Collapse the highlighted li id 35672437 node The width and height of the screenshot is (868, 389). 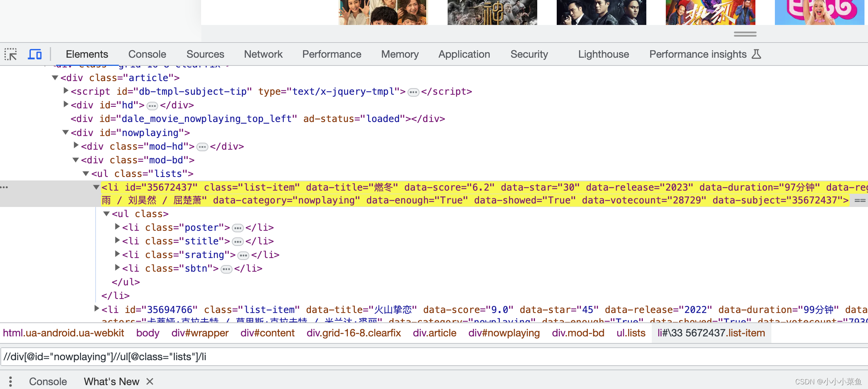point(96,187)
